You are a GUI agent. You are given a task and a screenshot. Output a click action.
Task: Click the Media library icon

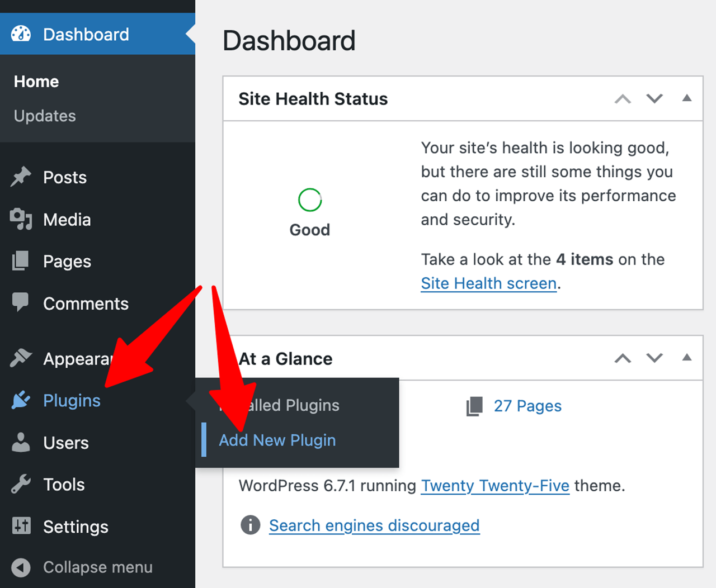click(21, 219)
